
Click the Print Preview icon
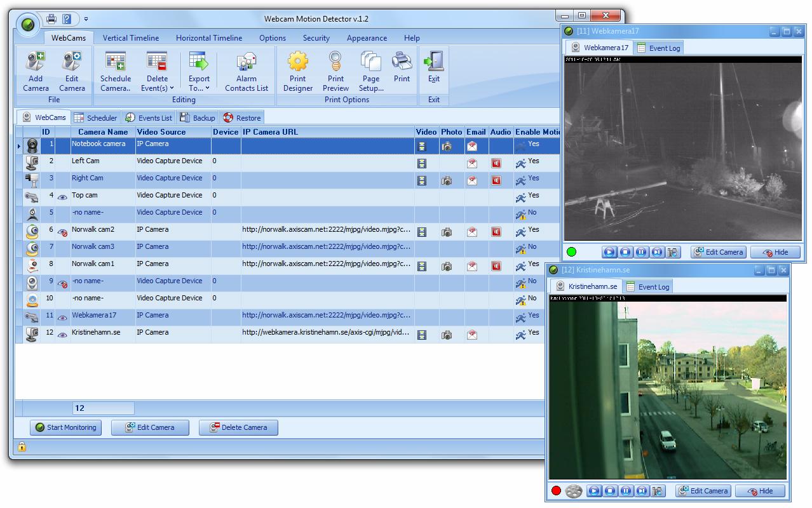[335, 70]
